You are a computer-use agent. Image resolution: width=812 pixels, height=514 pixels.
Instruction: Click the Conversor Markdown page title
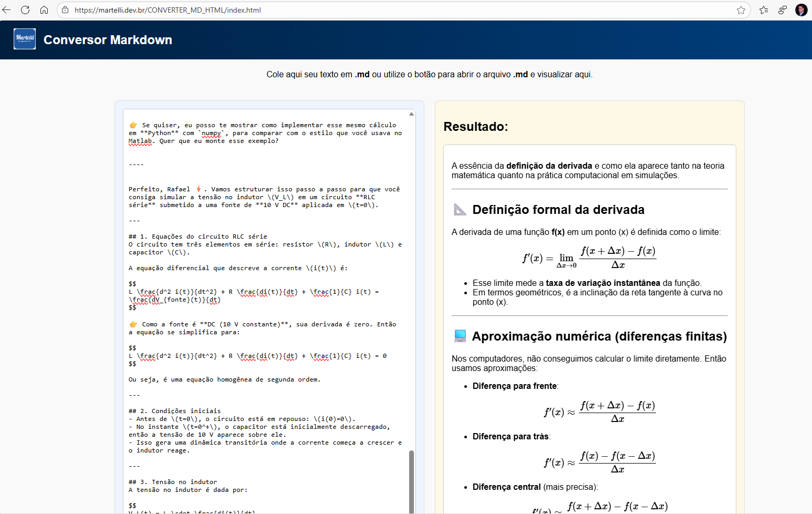click(108, 40)
